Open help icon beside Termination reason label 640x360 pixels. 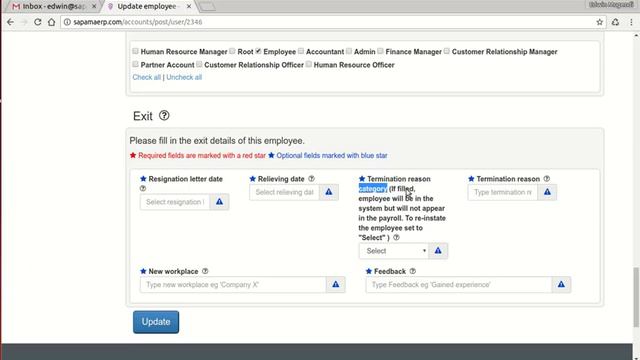547,179
